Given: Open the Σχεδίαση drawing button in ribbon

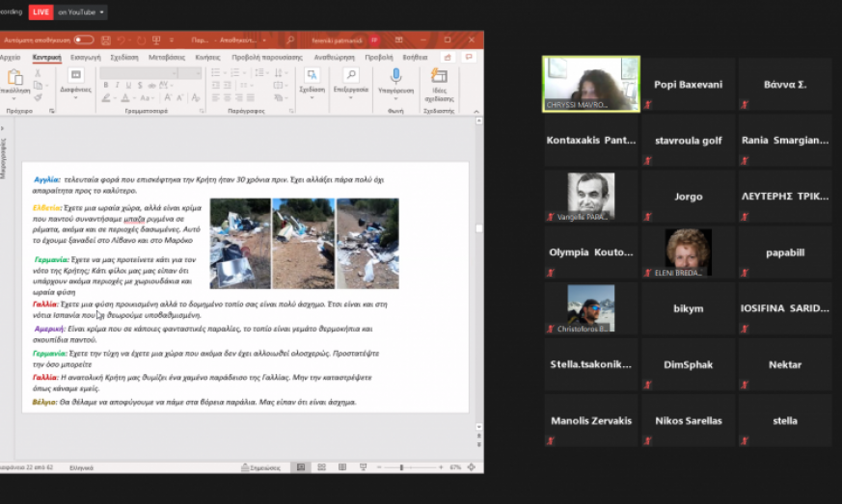Looking at the screenshot, I should tap(312, 83).
